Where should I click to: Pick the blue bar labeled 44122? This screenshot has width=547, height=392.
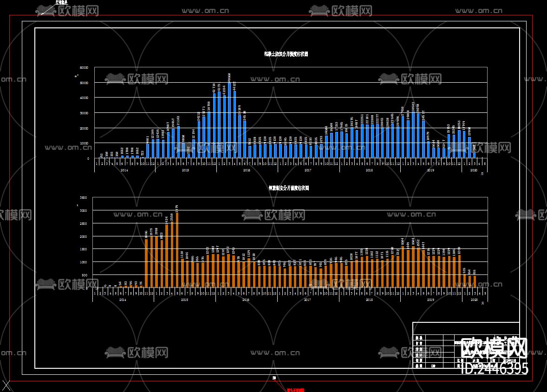coord(234,124)
